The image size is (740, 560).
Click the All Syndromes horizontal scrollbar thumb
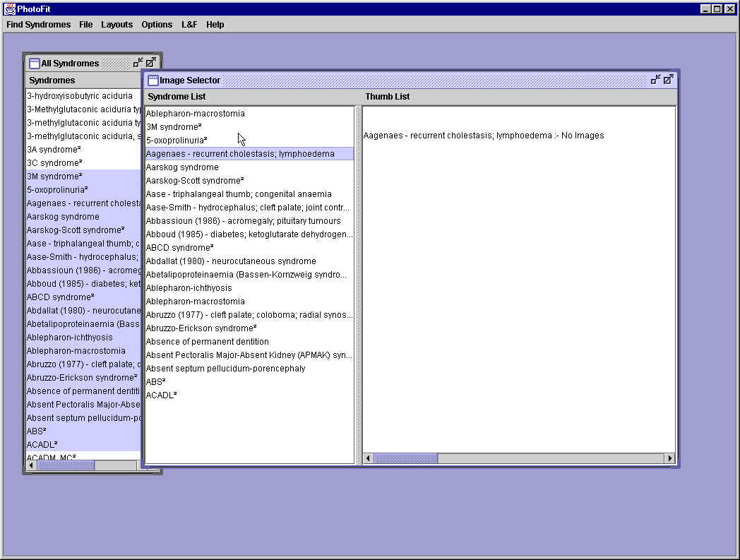pos(65,466)
